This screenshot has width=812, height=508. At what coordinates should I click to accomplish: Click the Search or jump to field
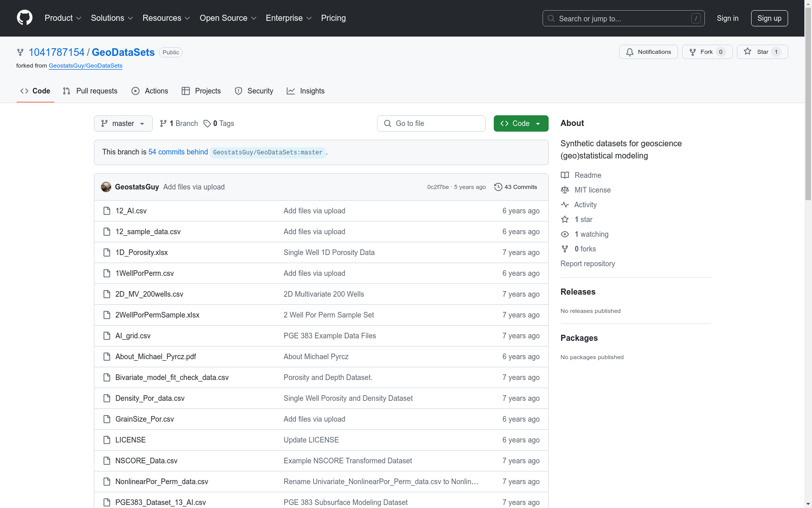624,18
